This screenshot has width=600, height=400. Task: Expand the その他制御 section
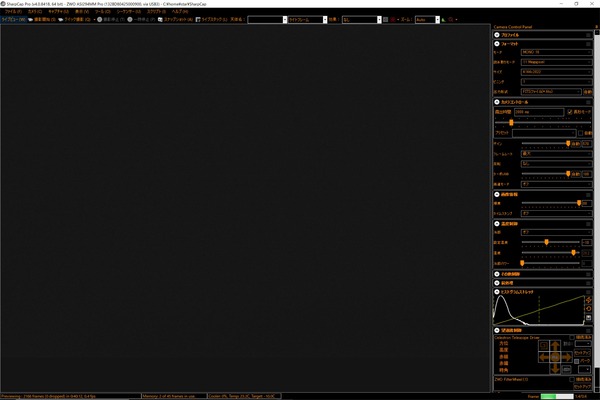coord(497,274)
